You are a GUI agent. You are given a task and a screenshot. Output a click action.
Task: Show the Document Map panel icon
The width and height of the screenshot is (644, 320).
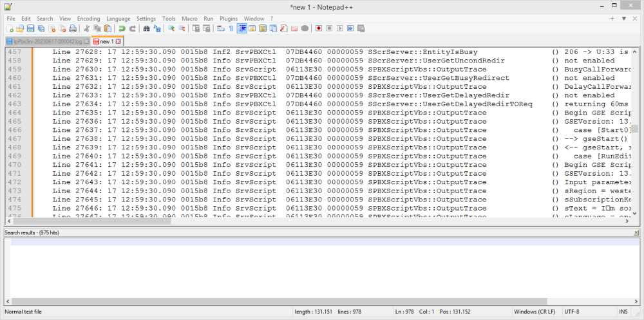click(x=263, y=28)
